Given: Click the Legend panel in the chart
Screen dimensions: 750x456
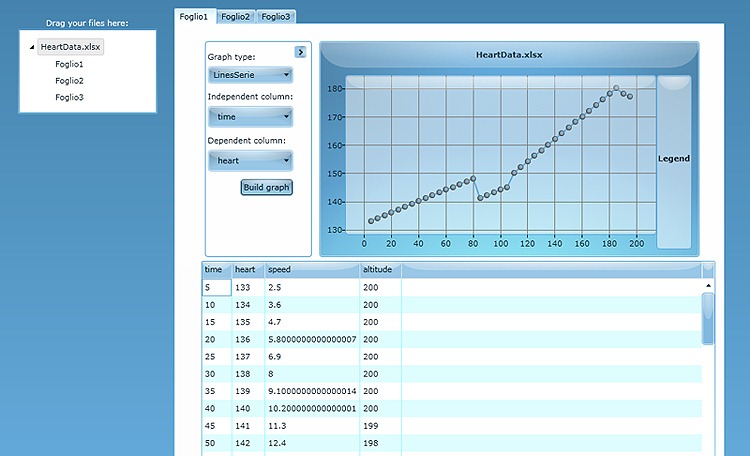Looking at the screenshot, I should (673, 159).
